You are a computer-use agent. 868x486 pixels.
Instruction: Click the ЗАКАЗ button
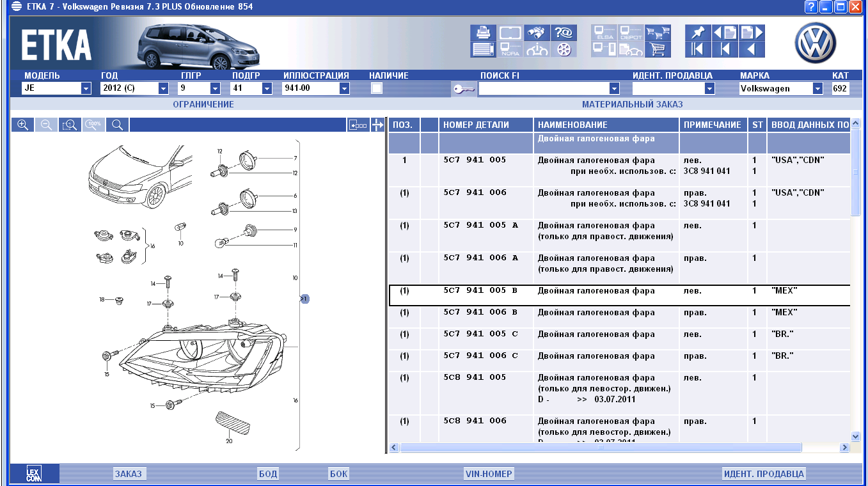point(129,474)
